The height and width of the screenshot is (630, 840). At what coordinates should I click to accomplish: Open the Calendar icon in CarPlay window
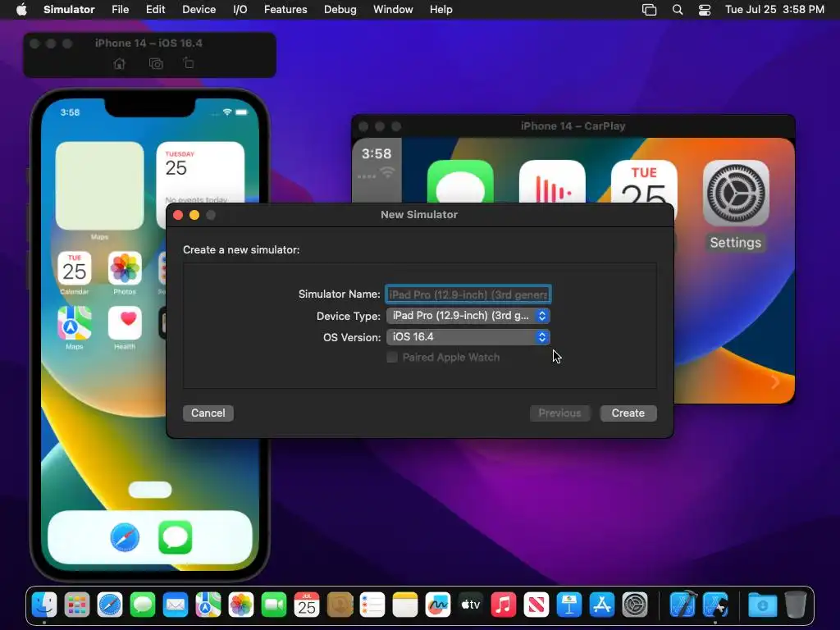[644, 181]
